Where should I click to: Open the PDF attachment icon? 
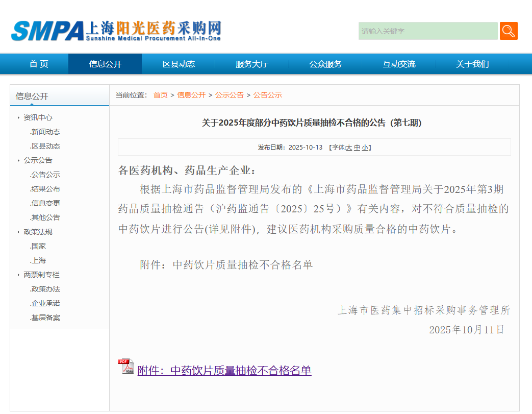pos(126,367)
